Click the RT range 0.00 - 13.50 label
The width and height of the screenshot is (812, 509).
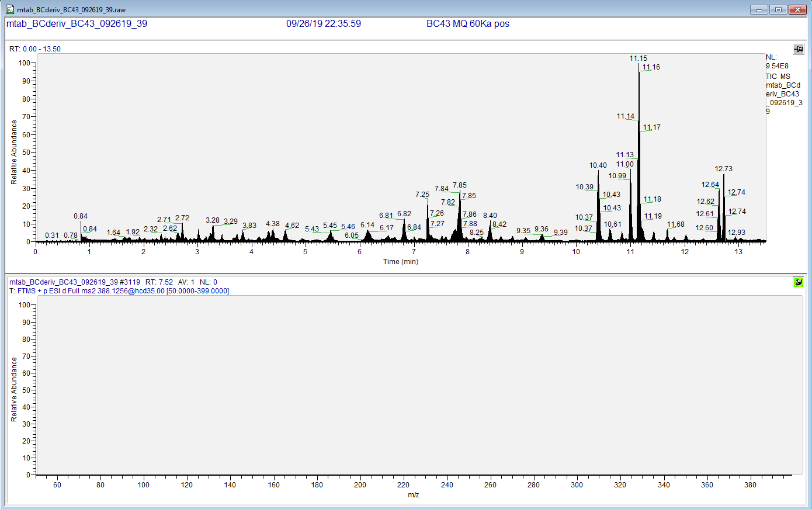35,49
